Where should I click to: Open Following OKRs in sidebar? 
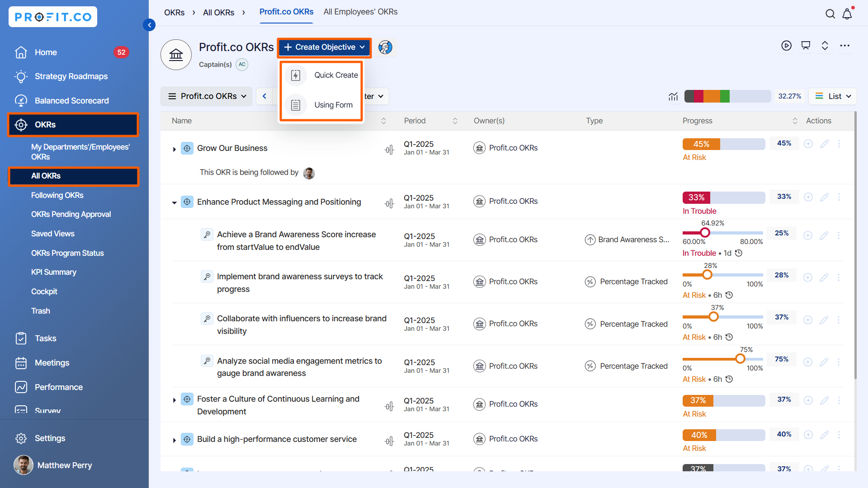pos(57,195)
